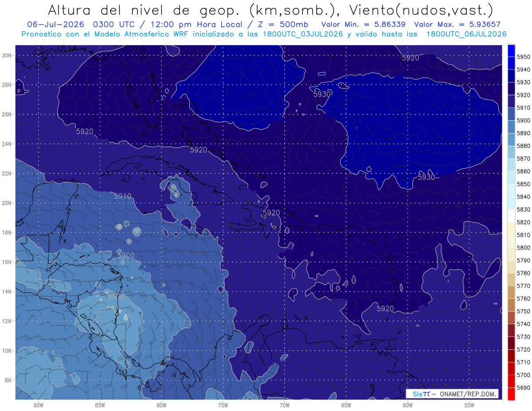
Task: Click the 12N latitude axis label
Action: pyautogui.click(x=7, y=321)
